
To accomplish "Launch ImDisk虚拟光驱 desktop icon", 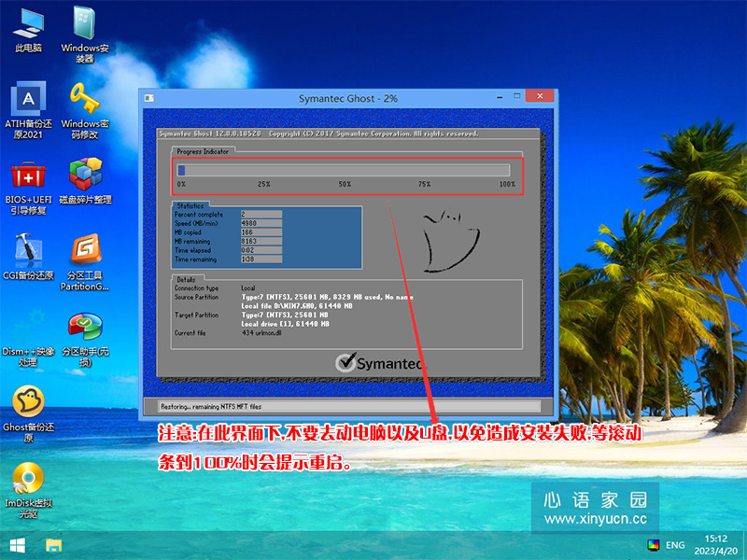I will coord(29,491).
